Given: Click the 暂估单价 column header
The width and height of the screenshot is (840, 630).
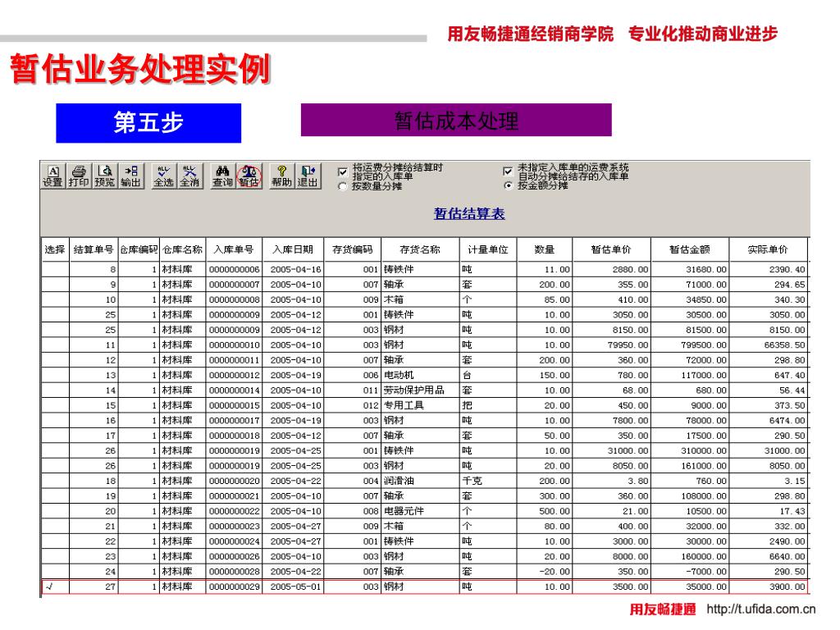Looking at the screenshot, I should [611, 249].
